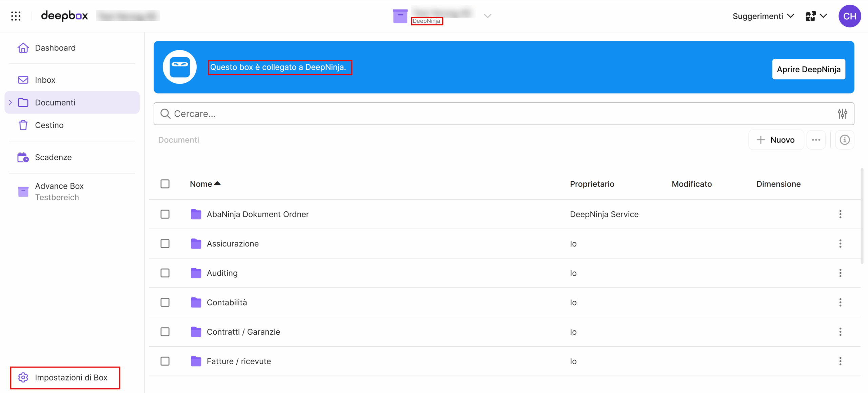
Task: Check the Contabilità row checkbox
Action: (x=165, y=302)
